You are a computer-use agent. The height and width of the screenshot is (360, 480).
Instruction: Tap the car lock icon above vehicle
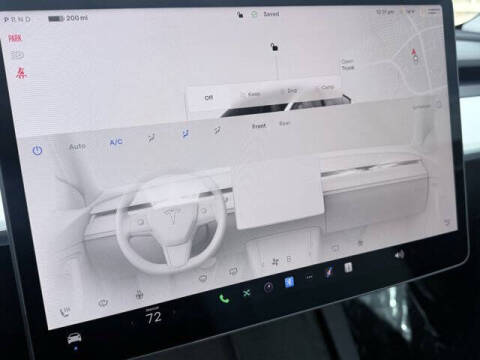274,47
